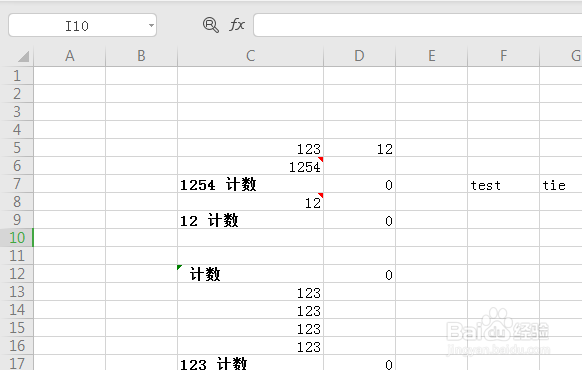
Task: Click cell C6 containing 1254
Action: [x=251, y=166]
